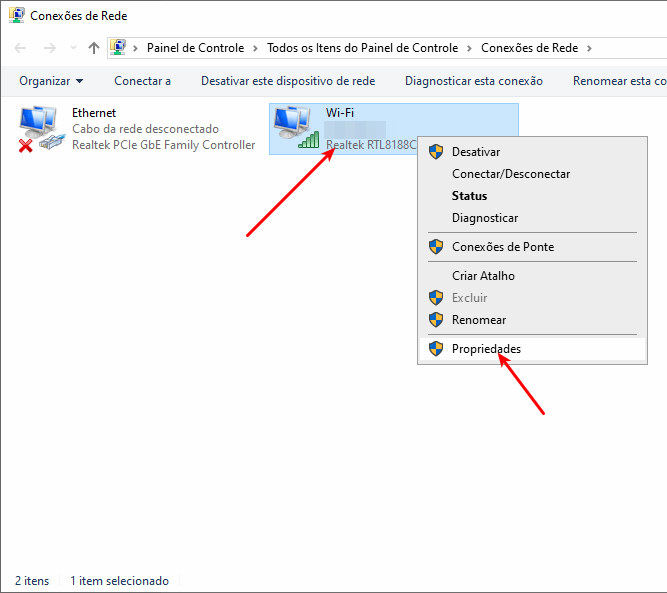667x593 pixels.
Task: Click the shield icon beside Propriedades
Action: [436, 349]
